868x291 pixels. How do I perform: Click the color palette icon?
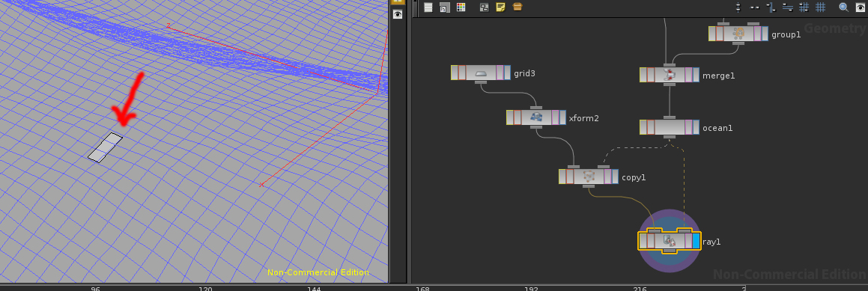(x=461, y=7)
